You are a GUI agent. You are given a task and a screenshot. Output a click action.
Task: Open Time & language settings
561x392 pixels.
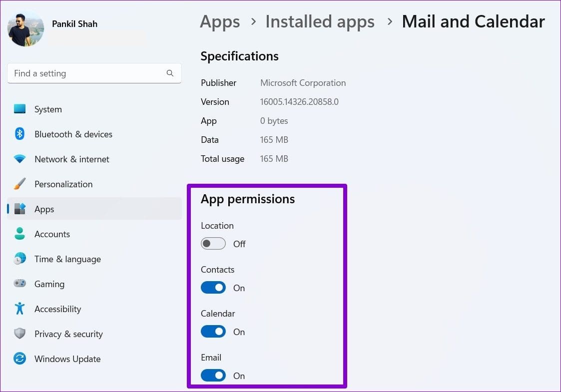94,259
